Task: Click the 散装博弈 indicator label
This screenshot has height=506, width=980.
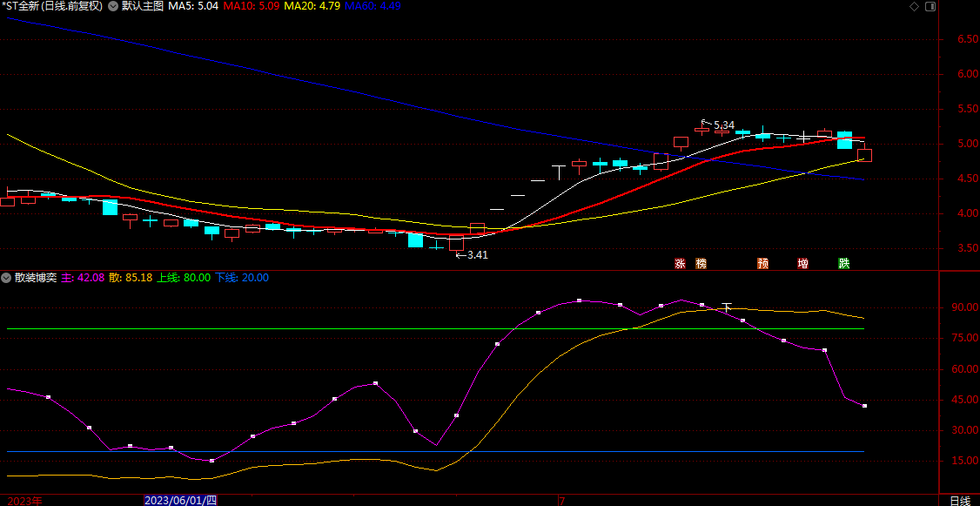Action: [x=36, y=277]
